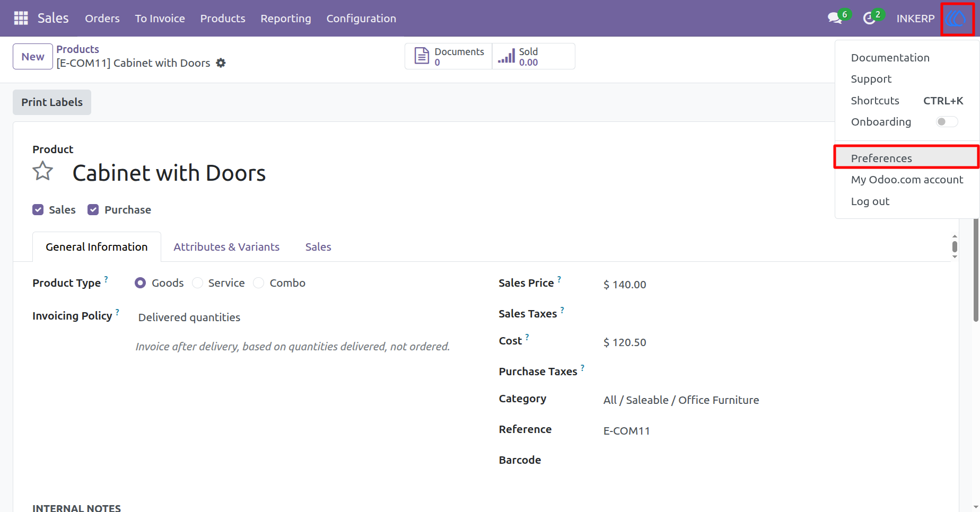Open the activities clock icon
The image size is (980, 512).
[x=869, y=19]
